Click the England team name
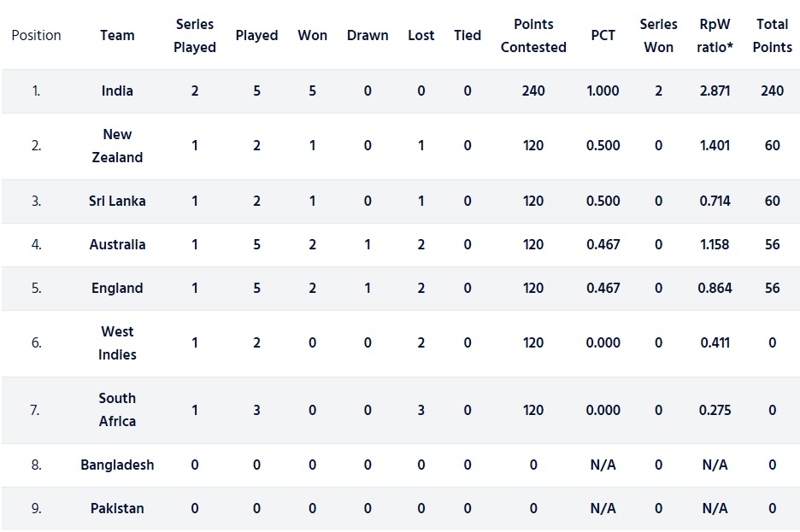The image size is (800, 532). 117,288
